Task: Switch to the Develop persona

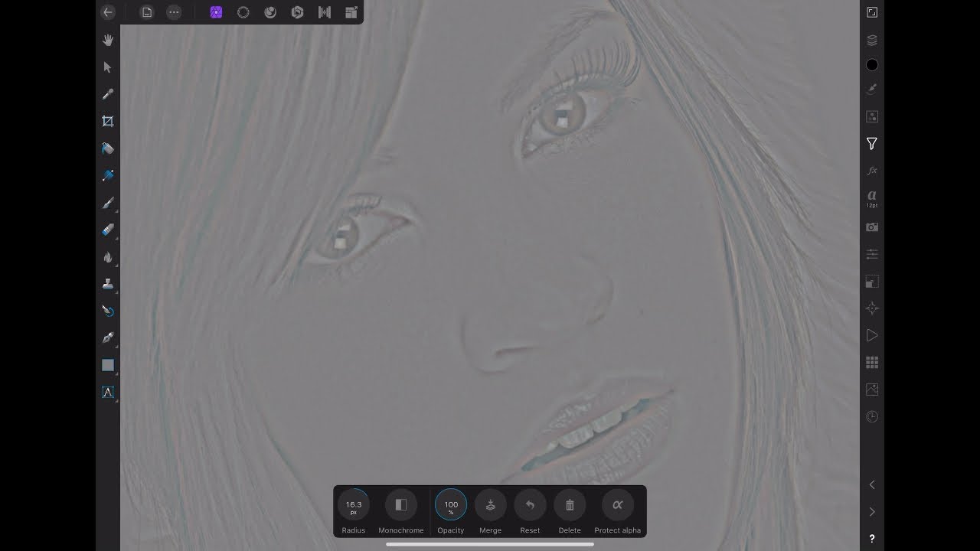Action: pos(270,12)
